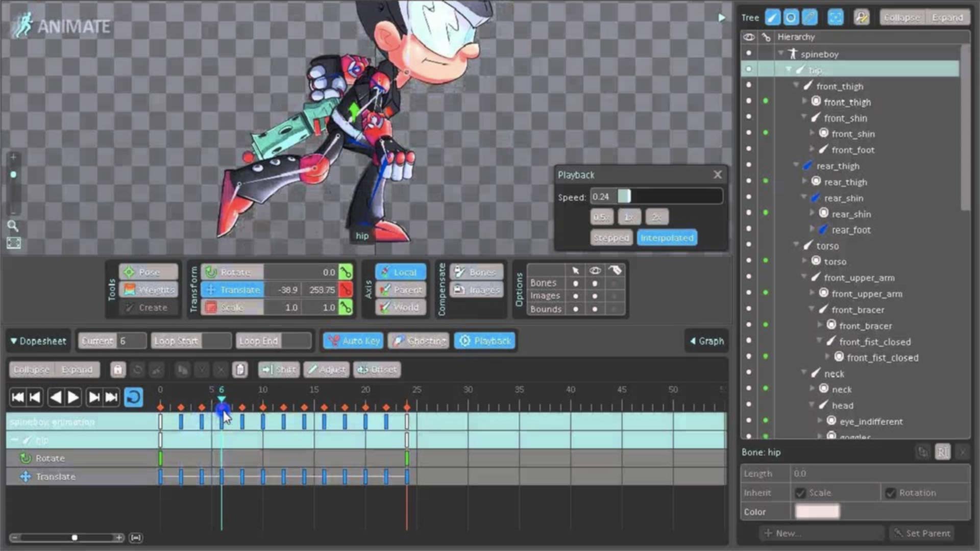Activate the Translate transform tool
This screenshot has height=551, width=980.
coord(233,290)
